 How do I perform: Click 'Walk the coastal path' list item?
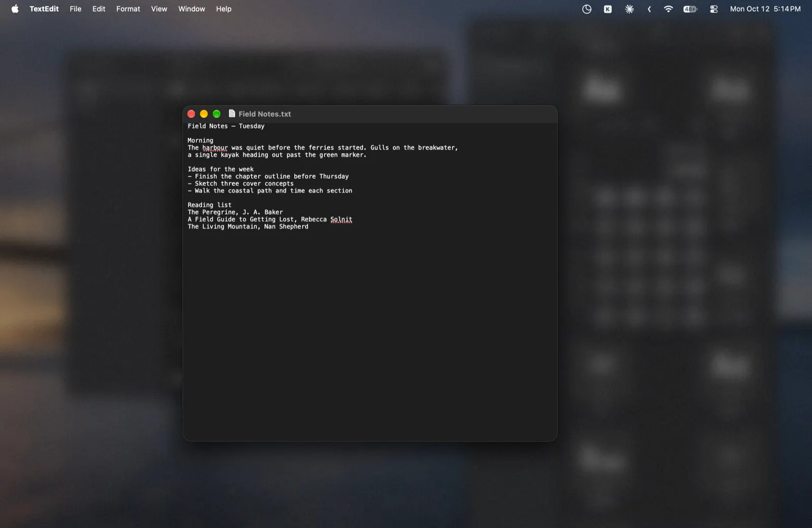(269, 190)
